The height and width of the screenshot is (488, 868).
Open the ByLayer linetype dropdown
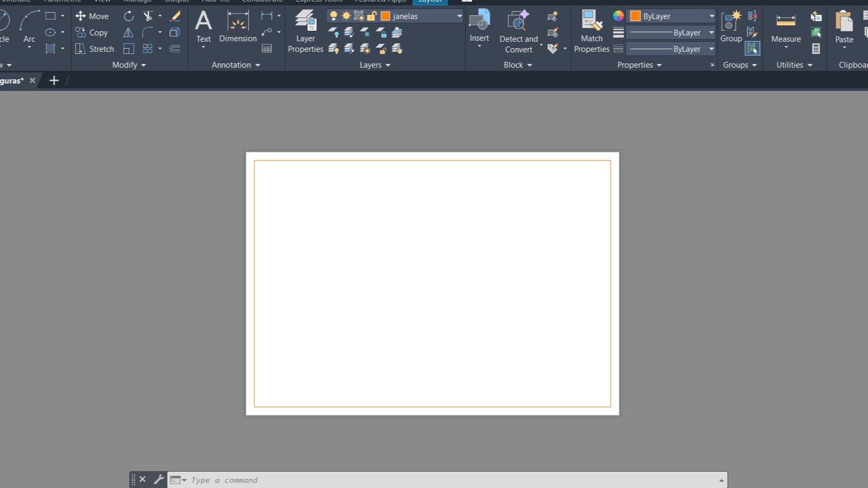711,49
